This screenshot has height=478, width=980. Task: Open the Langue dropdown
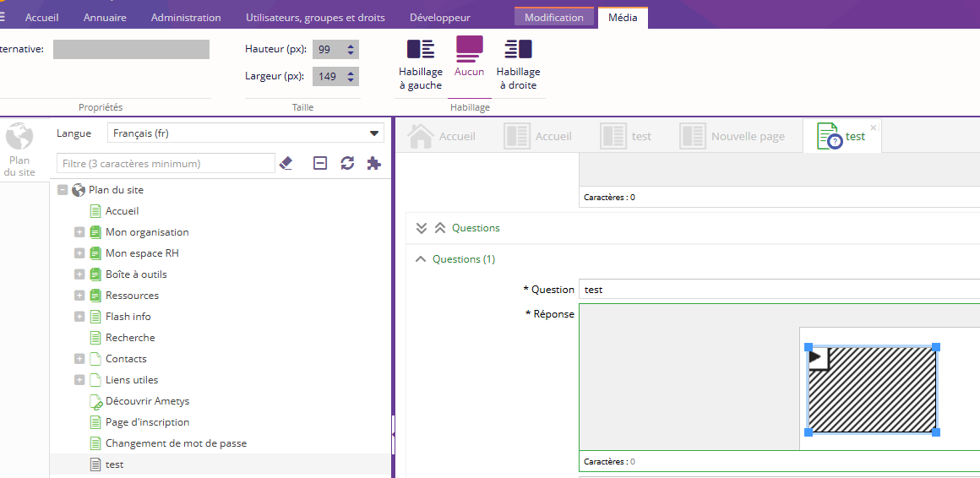point(373,133)
